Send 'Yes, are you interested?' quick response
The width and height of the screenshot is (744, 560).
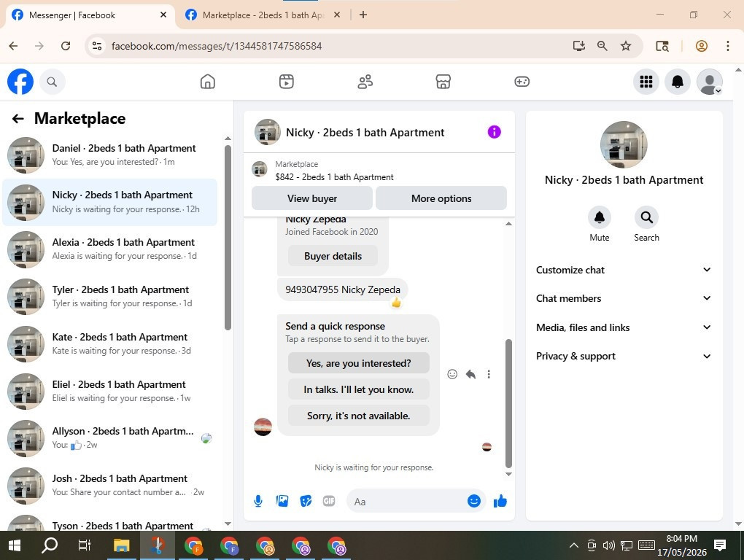click(358, 363)
